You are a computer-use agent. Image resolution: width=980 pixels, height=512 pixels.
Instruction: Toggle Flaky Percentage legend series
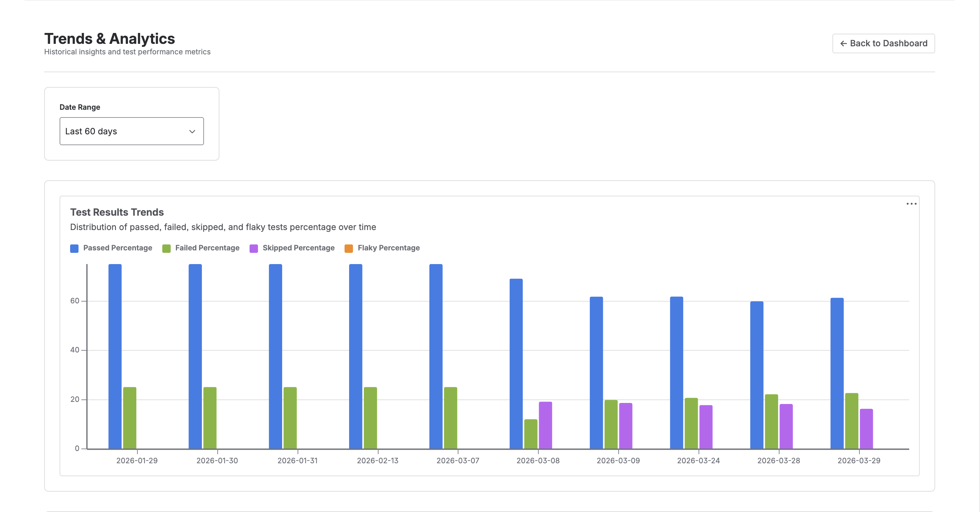pyautogui.click(x=388, y=248)
